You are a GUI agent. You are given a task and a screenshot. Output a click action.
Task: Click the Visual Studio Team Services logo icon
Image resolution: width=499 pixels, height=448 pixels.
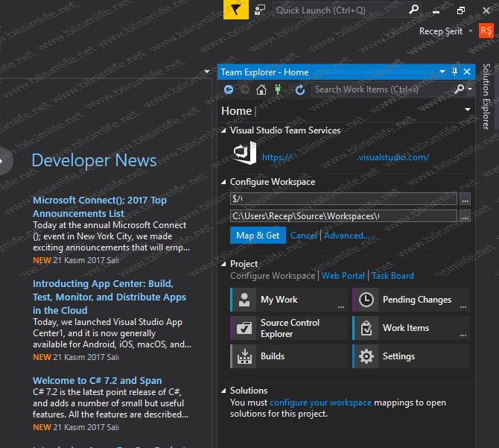tap(245, 153)
